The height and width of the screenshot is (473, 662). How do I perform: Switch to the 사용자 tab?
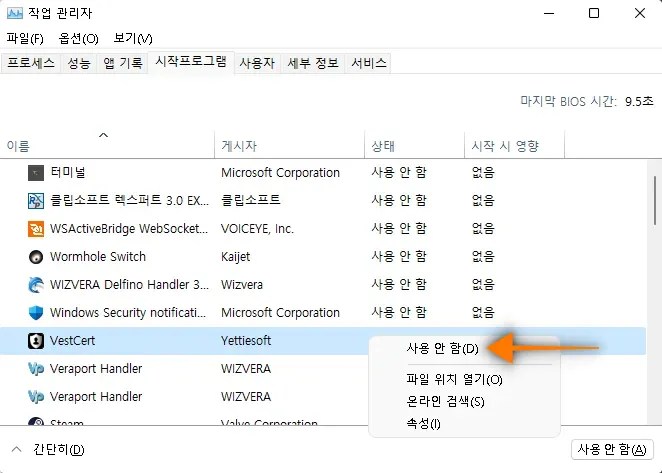(x=257, y=63)
